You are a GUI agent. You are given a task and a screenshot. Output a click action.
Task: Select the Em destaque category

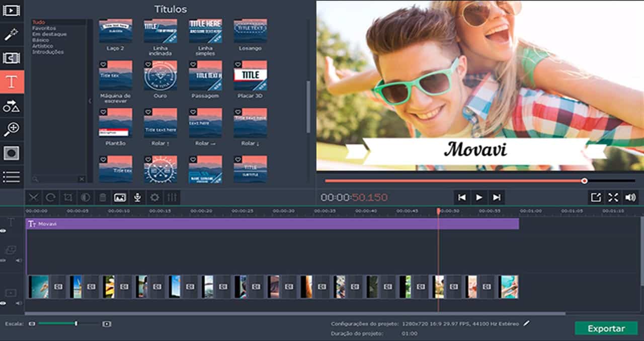(49, 34)
